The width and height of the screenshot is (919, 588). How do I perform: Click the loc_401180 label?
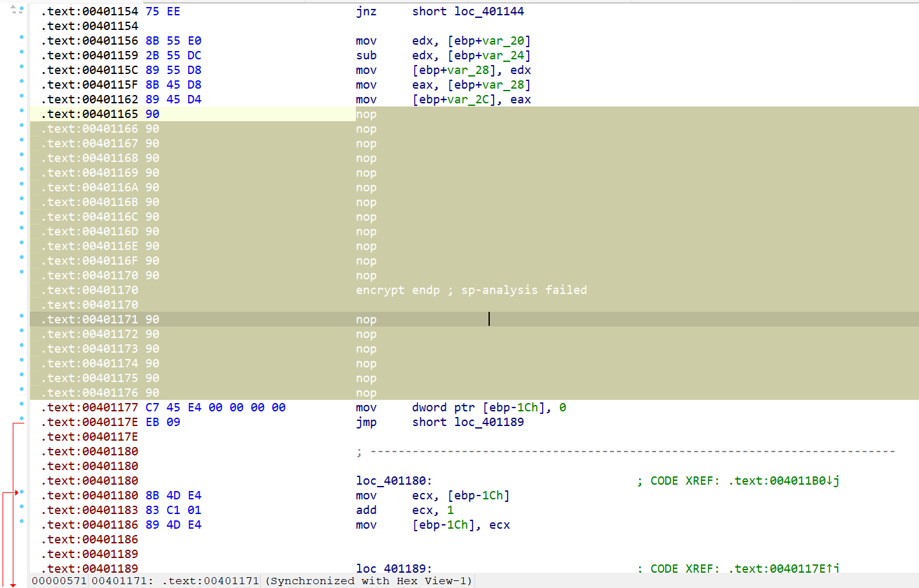[393, 481]
